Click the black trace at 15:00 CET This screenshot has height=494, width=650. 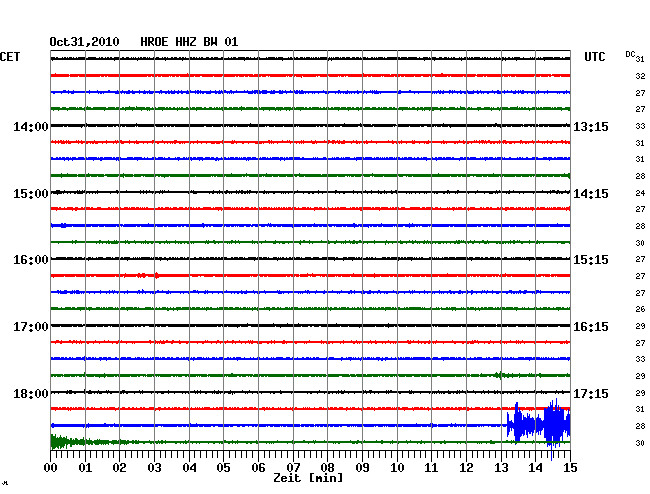point(310,192)
